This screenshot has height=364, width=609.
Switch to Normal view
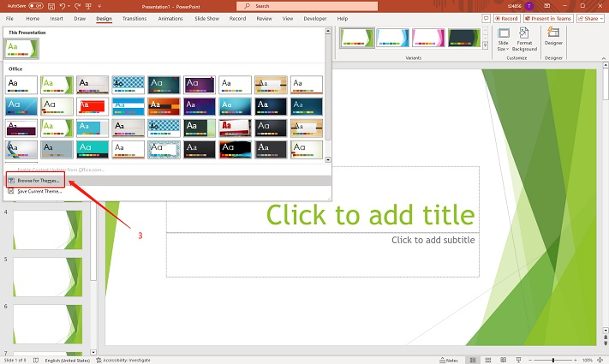click(x=473, y=360)
